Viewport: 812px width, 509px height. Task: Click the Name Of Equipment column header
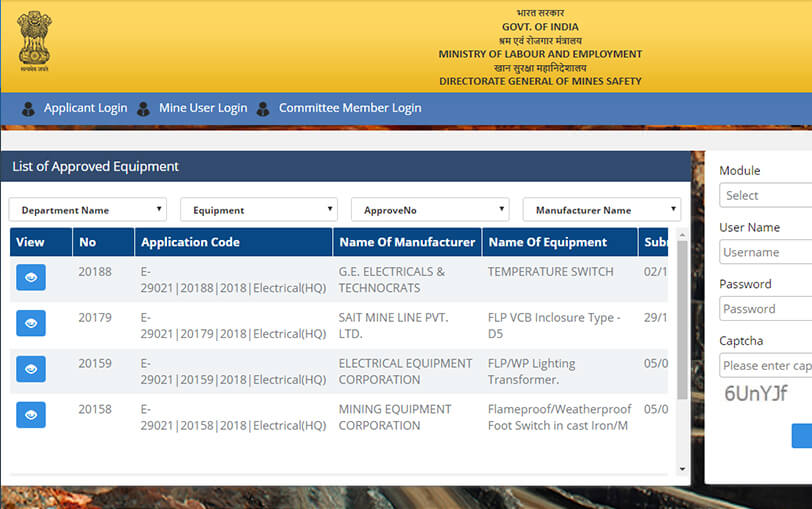[560, 242]
